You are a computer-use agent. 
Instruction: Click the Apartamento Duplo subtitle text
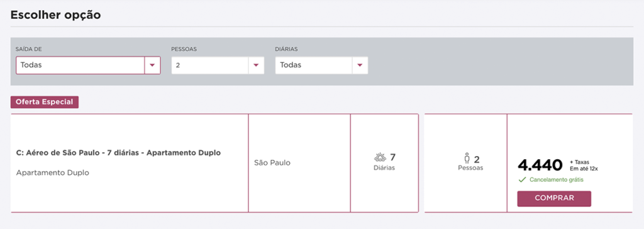53,173
